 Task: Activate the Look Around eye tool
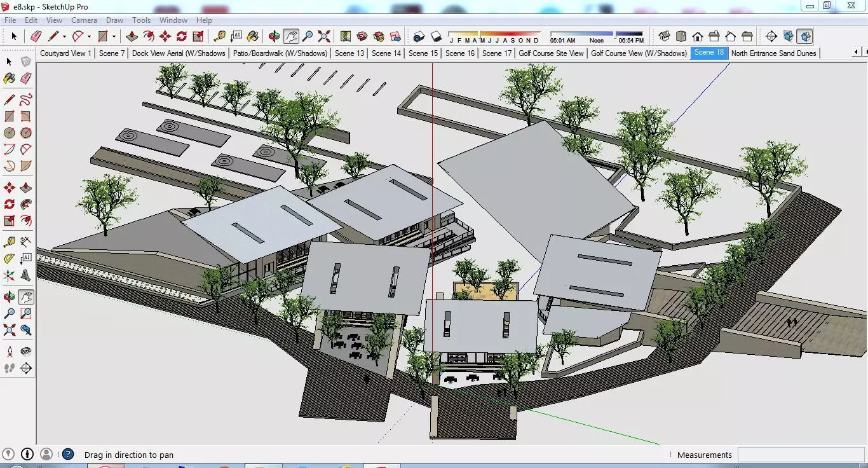point(25,351)
